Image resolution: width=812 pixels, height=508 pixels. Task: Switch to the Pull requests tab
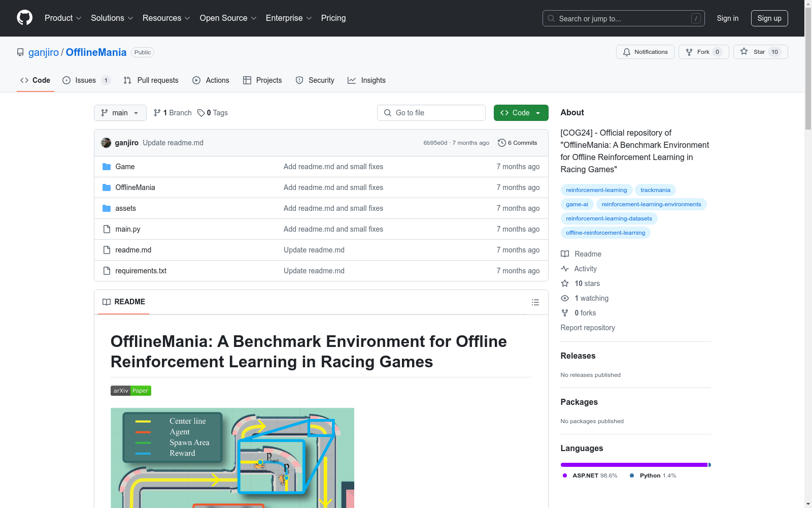(151, 80)
